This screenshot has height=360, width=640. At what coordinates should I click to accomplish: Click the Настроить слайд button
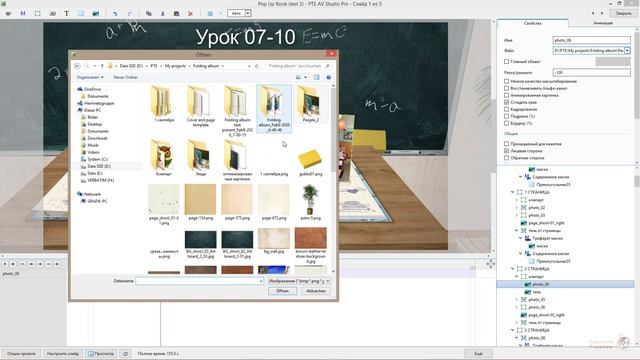[x=62, y=353]
